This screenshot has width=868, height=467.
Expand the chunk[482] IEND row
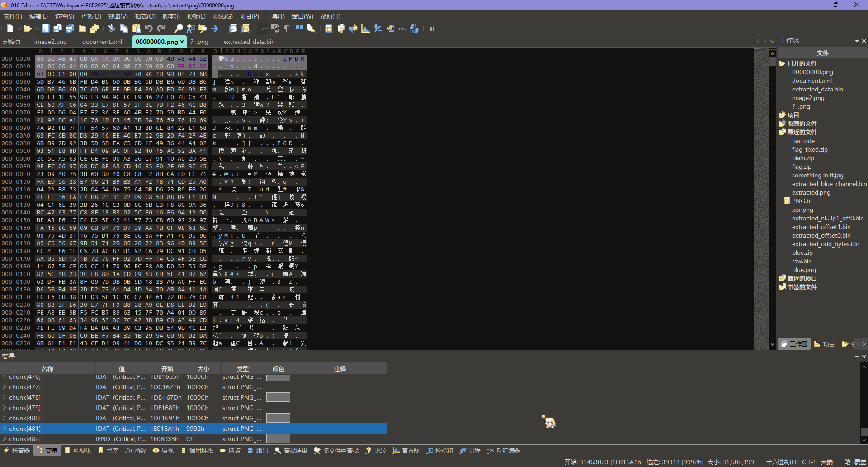point(5,439)
